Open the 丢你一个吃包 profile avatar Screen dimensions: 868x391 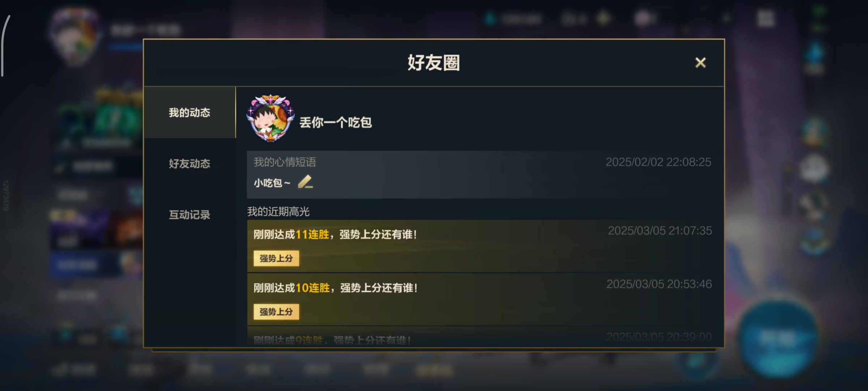tap(270, 119)
